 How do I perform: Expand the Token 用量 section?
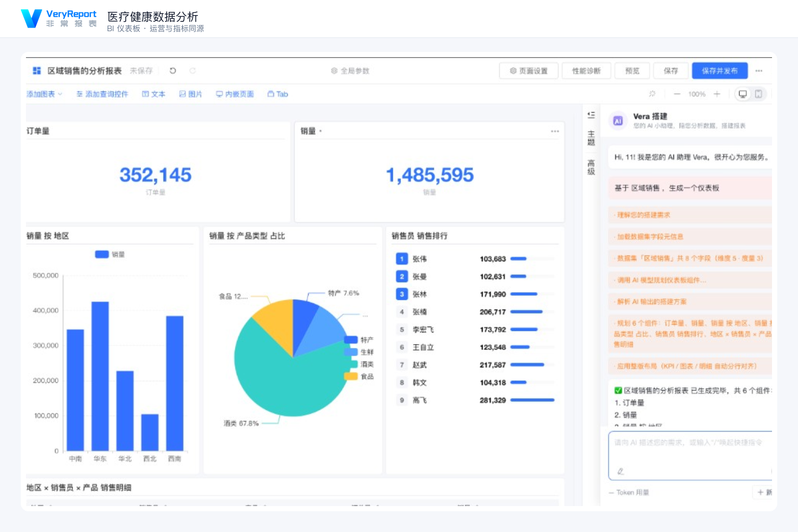pyautogui.click(x=629, y=493)
